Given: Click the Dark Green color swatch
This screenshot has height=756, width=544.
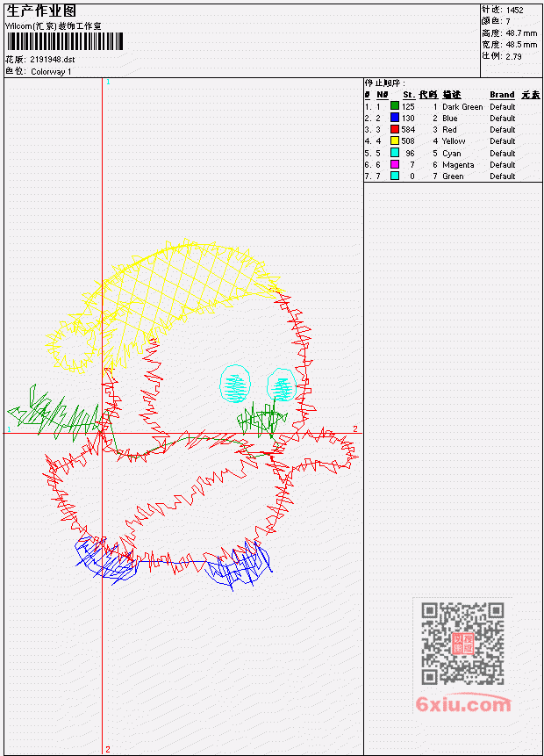Looking at the screenshot, I should (x=395, y=106).
